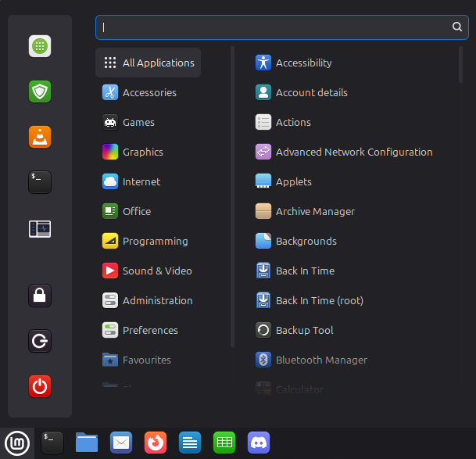
Task: Click the VLC media player favorite icon
Action: 40,137
